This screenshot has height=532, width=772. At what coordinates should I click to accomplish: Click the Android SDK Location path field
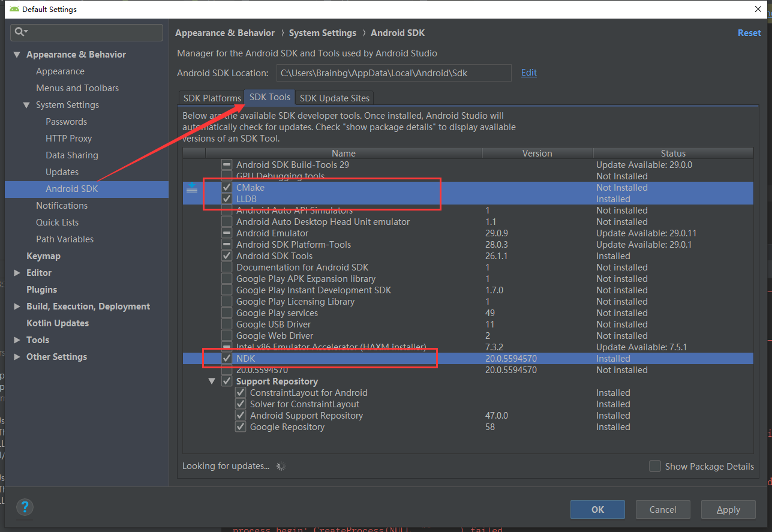tap(393, 73)
